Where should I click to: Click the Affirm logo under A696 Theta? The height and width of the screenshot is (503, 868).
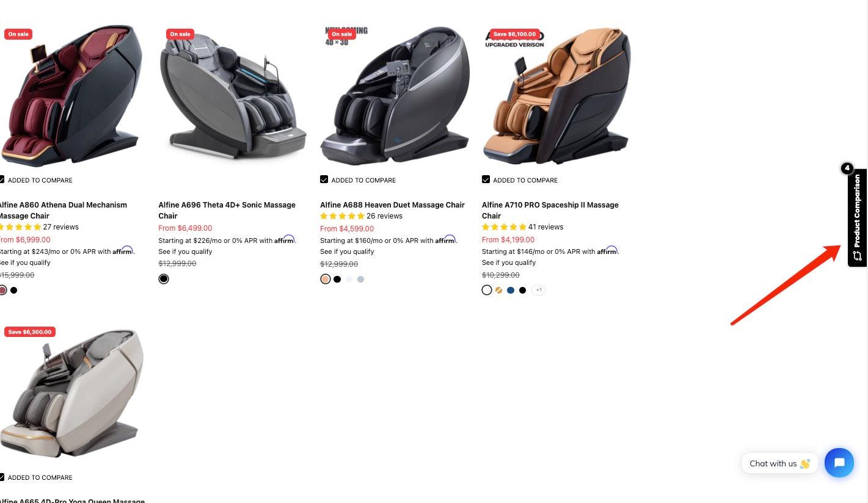(284, 240)
